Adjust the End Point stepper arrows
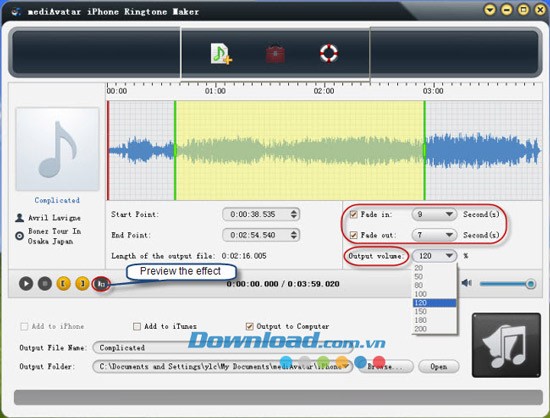This screenshot has height=418, width=550. pos(294,235)
